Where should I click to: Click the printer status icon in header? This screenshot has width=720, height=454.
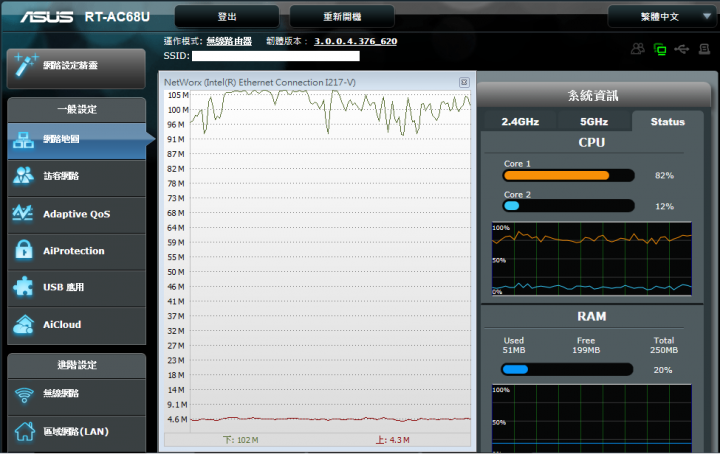(x=704, y=49)
